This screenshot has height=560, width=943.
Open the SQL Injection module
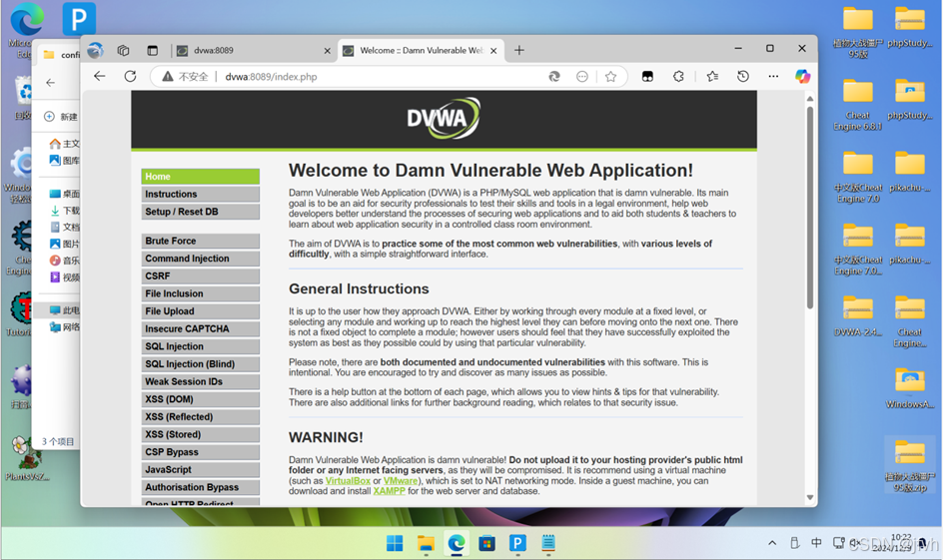coord(200,346)
